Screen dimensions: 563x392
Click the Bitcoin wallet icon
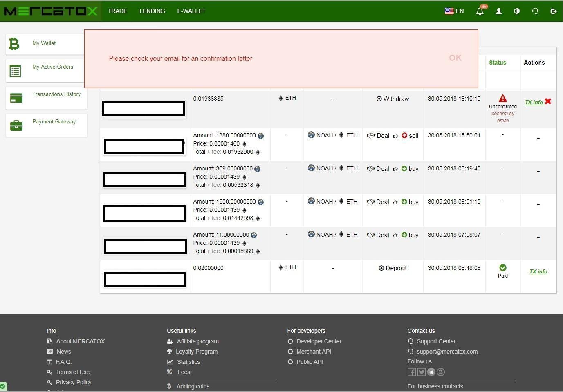[x=14, y=43]
